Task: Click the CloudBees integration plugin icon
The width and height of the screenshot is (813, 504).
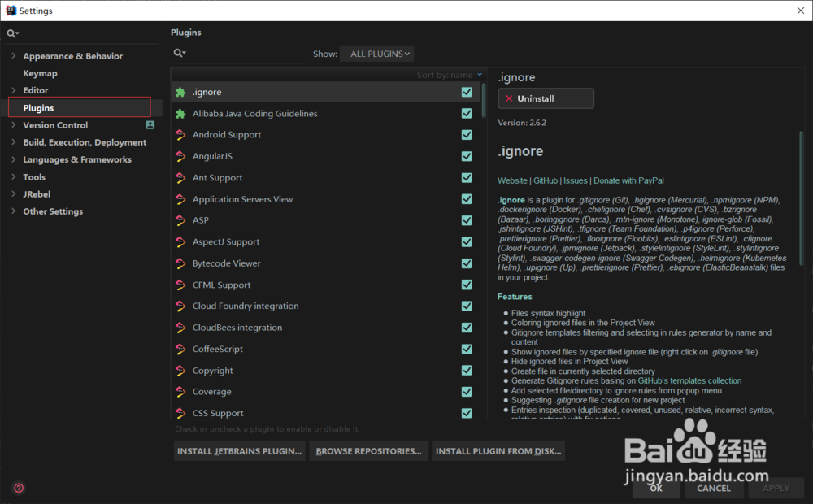Action: (180, 328)
